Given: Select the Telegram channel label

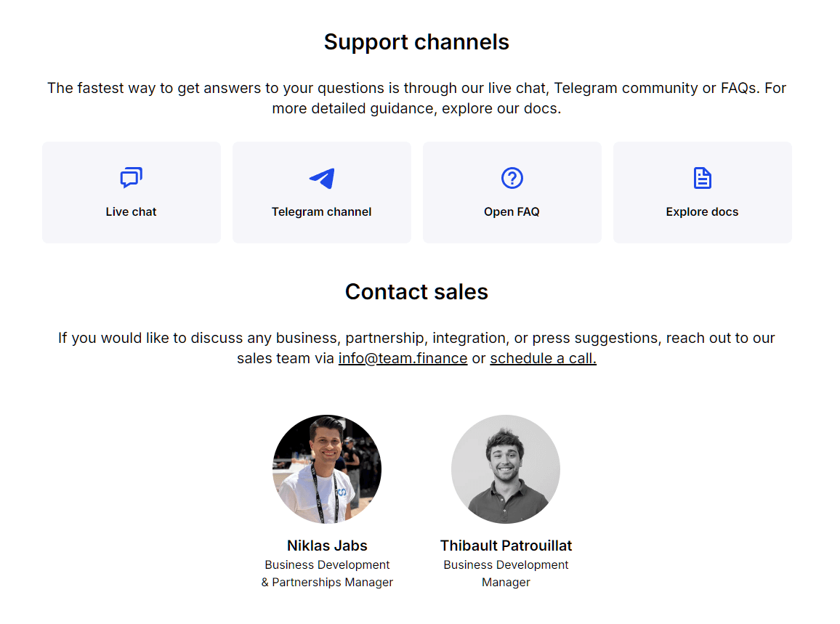Looking at the screenshot, I should (x=321, y=212).
